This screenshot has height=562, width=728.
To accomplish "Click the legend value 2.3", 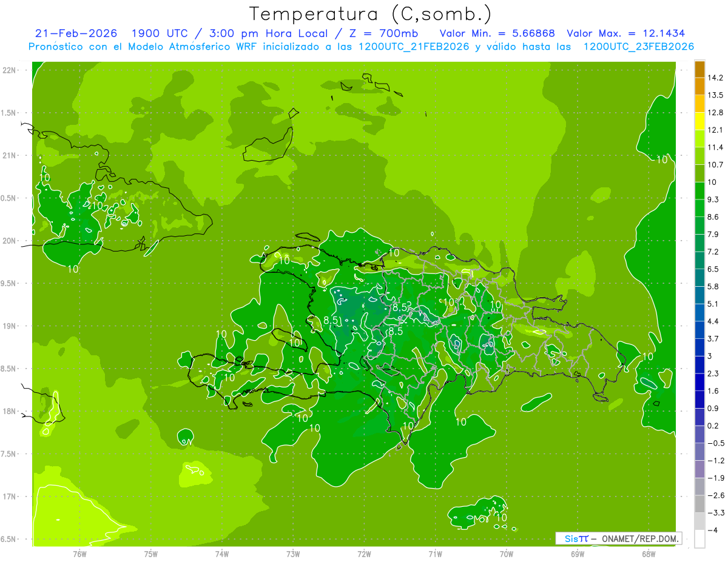I will (x=713, y=373).
